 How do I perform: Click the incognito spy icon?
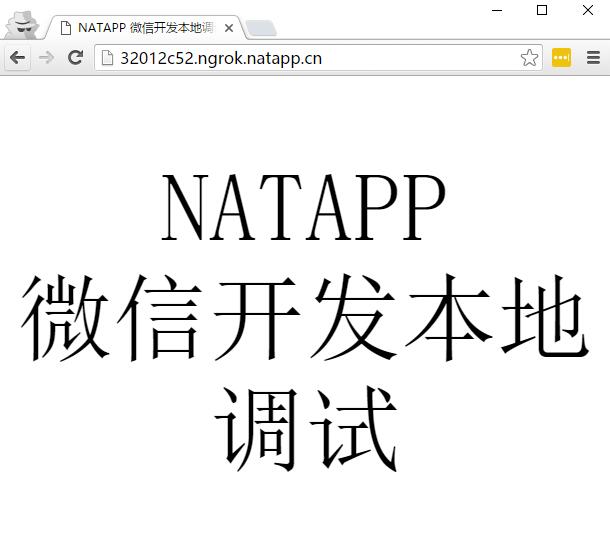click(x=23, y=25)
